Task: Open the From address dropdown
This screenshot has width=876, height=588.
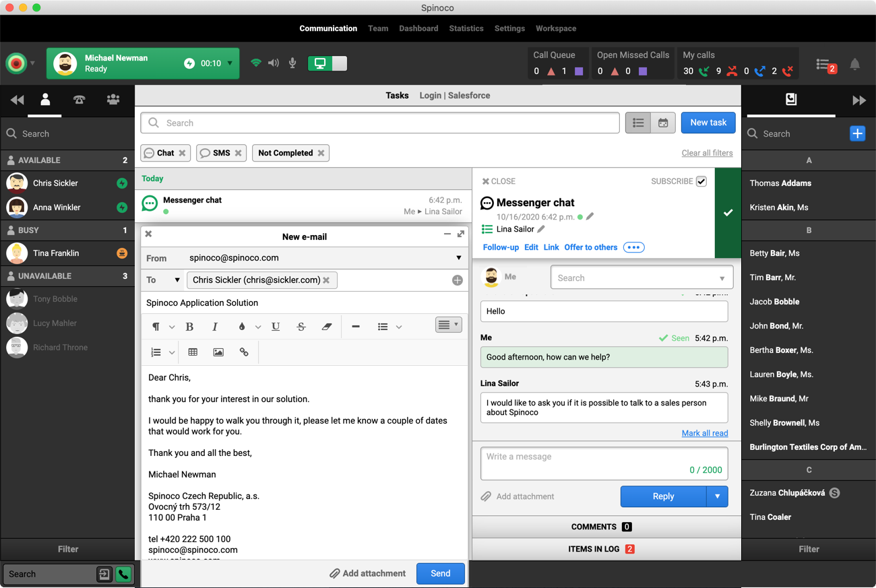Action: [x=459, y=258]
